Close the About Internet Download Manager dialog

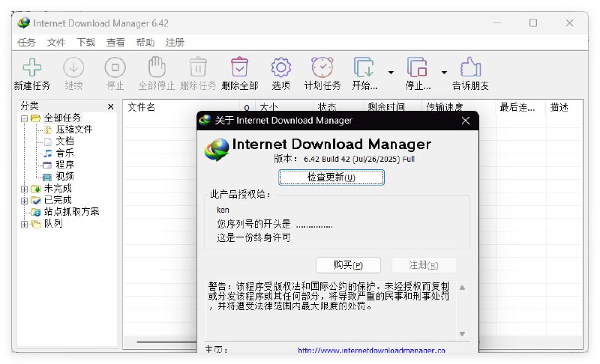(x=466, y=121)
